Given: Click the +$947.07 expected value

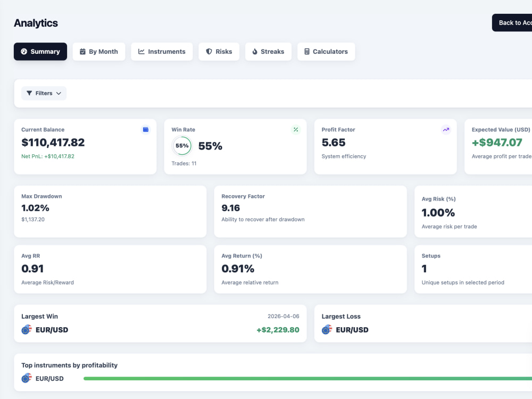Looking at the screenshot, I should coord(497,143).
